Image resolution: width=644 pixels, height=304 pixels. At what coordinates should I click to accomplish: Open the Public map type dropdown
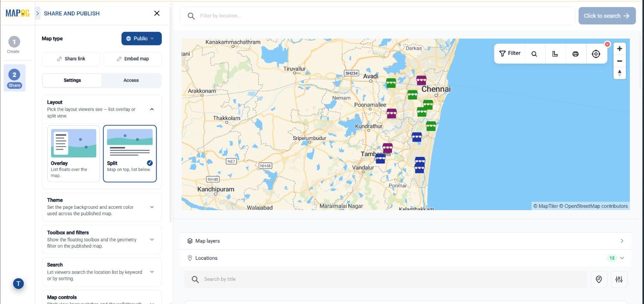[142, 39]
